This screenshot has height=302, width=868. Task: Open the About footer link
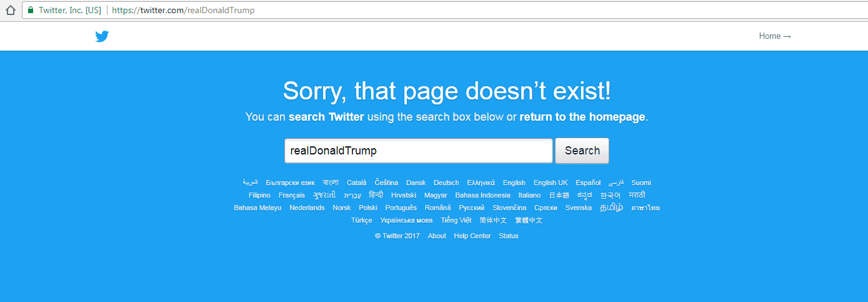pyautogui.click(x=437, y=236)
